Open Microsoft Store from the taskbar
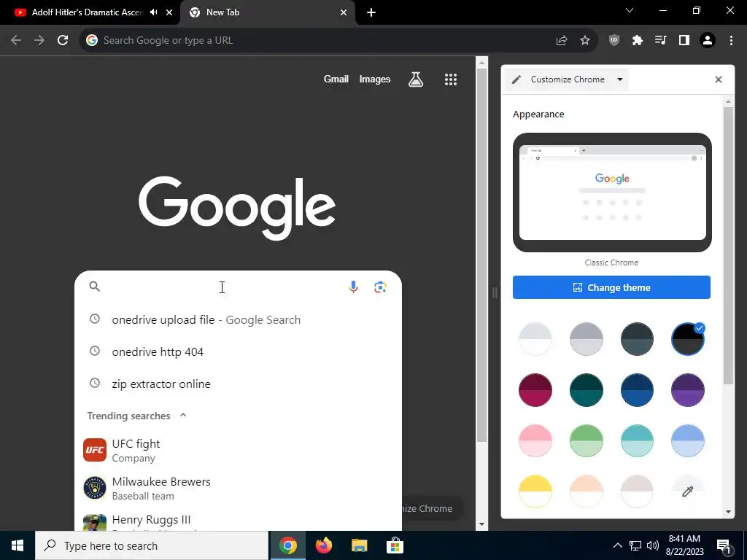 click(x=395, y=545)
